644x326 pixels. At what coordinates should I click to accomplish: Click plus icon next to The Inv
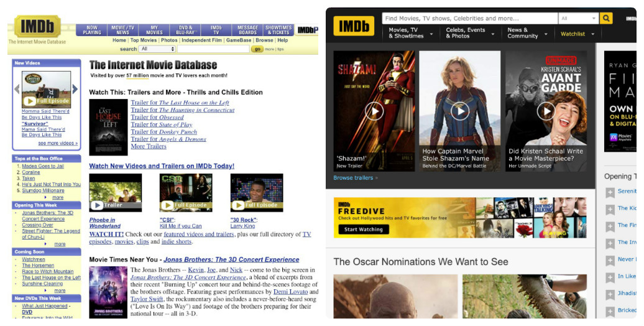(x=610, y=243)
